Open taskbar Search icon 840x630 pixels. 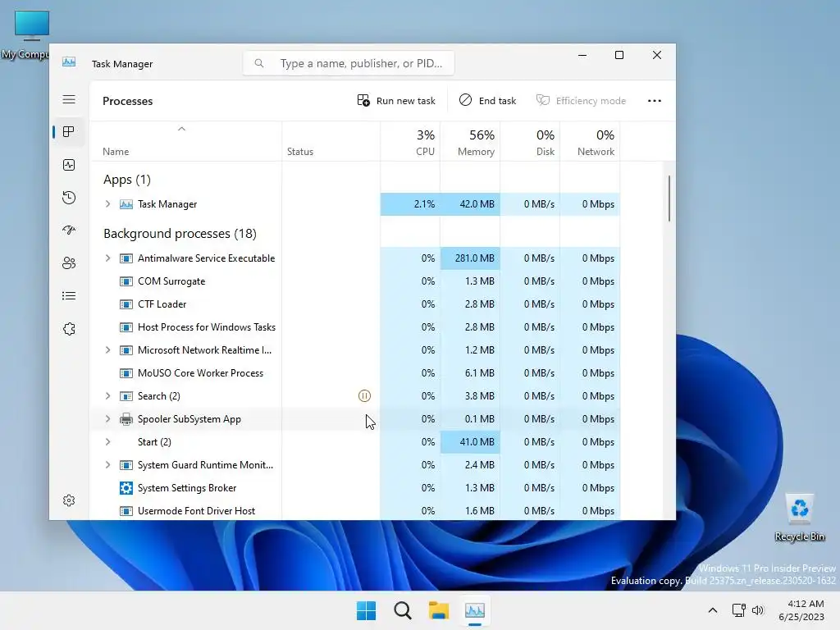[x=402, y=610]
